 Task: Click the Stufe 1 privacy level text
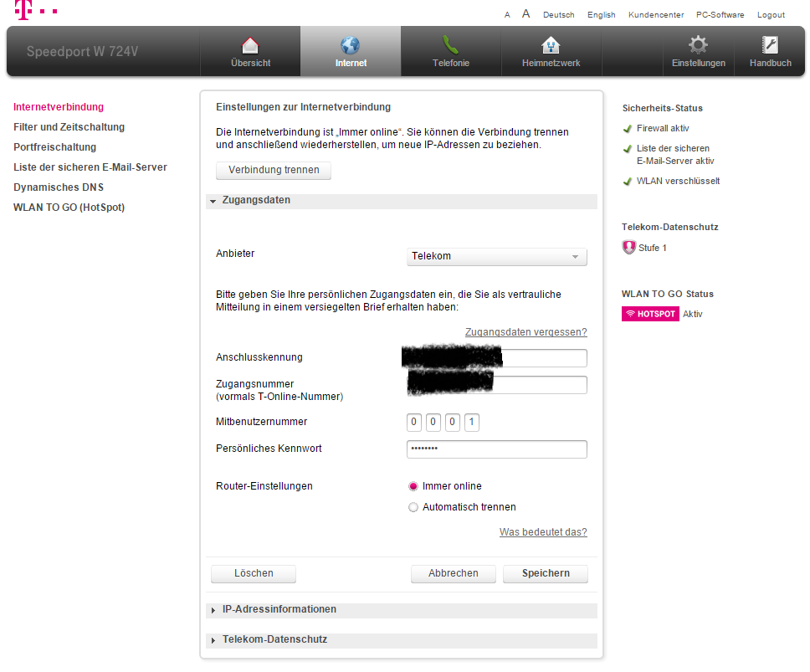[653, 248]
